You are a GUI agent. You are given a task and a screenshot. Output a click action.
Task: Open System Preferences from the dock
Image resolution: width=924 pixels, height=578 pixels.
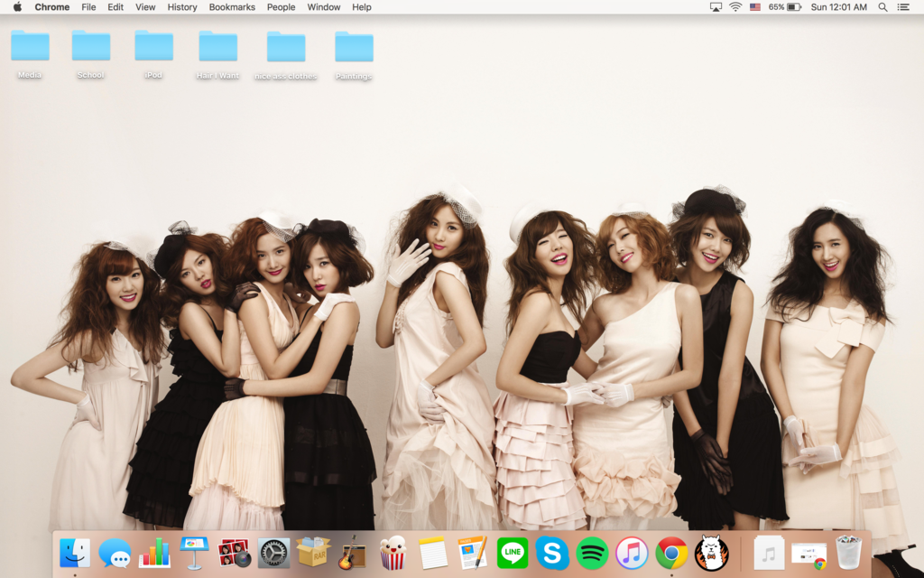tap(273, 552)
